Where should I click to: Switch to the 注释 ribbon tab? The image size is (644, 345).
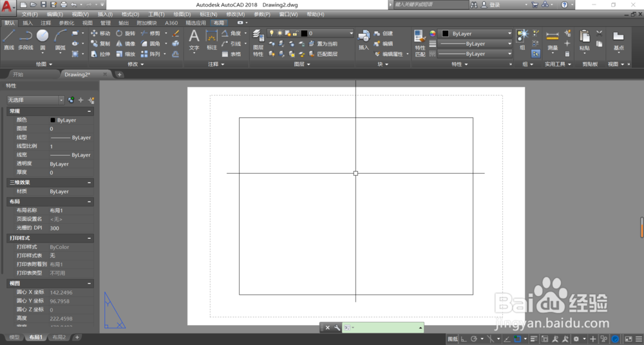coord(46,23)
